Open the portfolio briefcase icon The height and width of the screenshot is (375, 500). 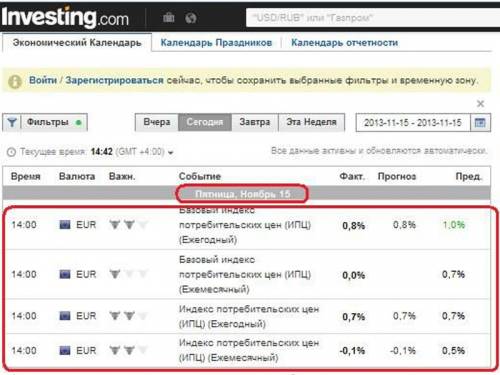(x=169, y=17)
